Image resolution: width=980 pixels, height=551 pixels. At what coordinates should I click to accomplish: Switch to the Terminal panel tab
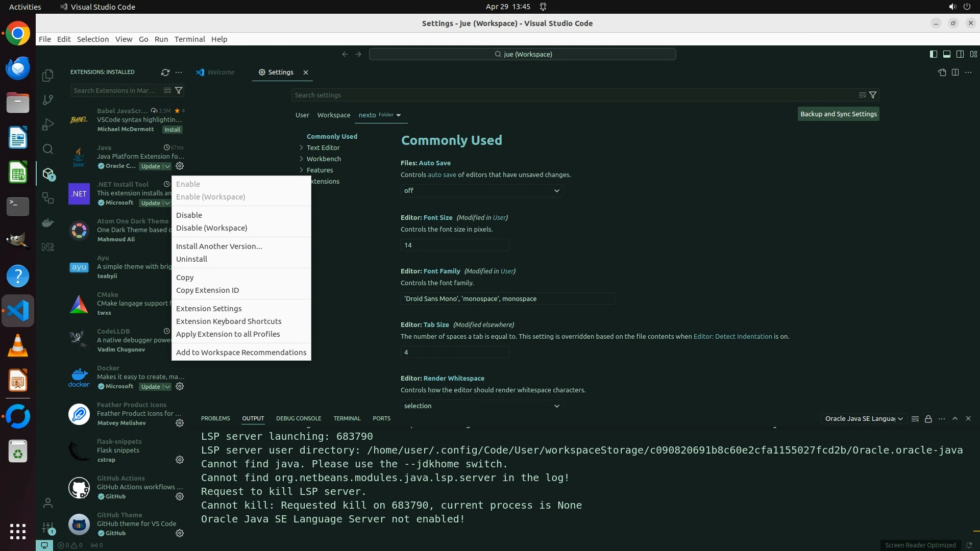click(347, 418)
